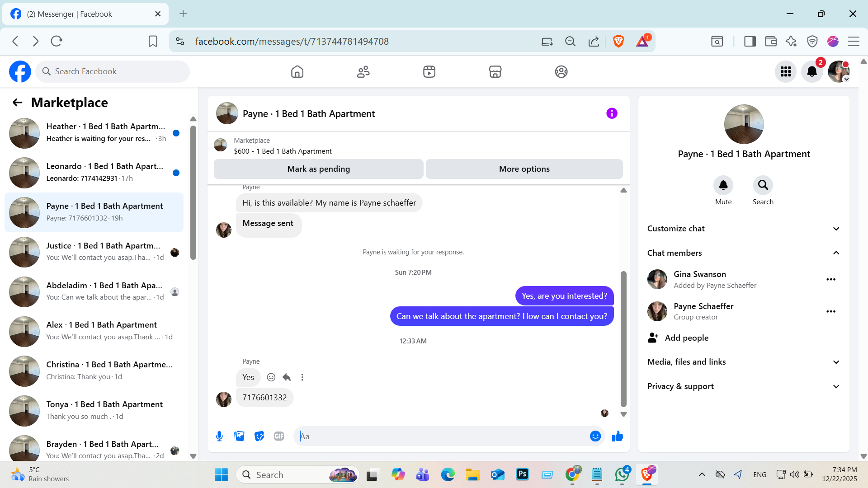Go to the Facebook Home tab
868x488 pixels.
click(297, 71)
